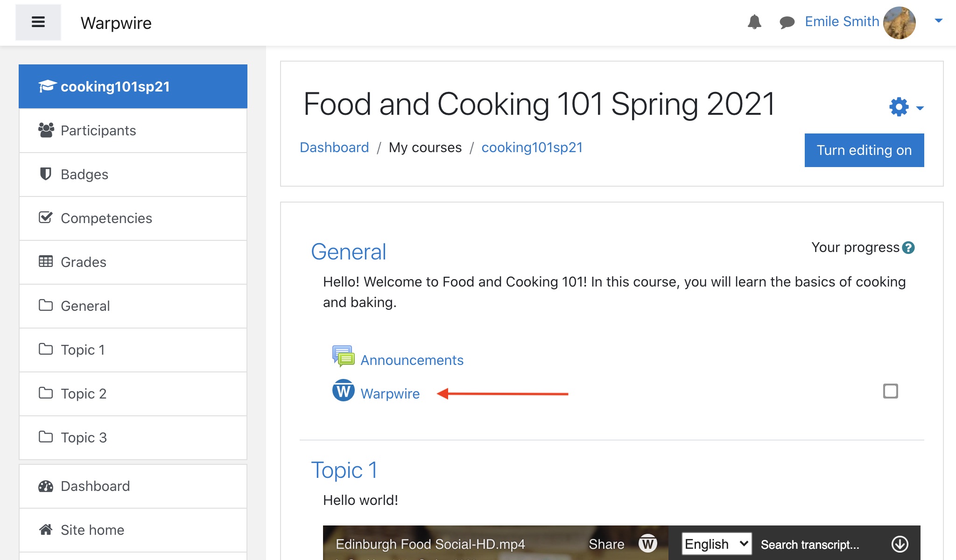Screen dimensions: 956x560
Task: Click the Topic 2 folder icon
Action: click(45, 393)
